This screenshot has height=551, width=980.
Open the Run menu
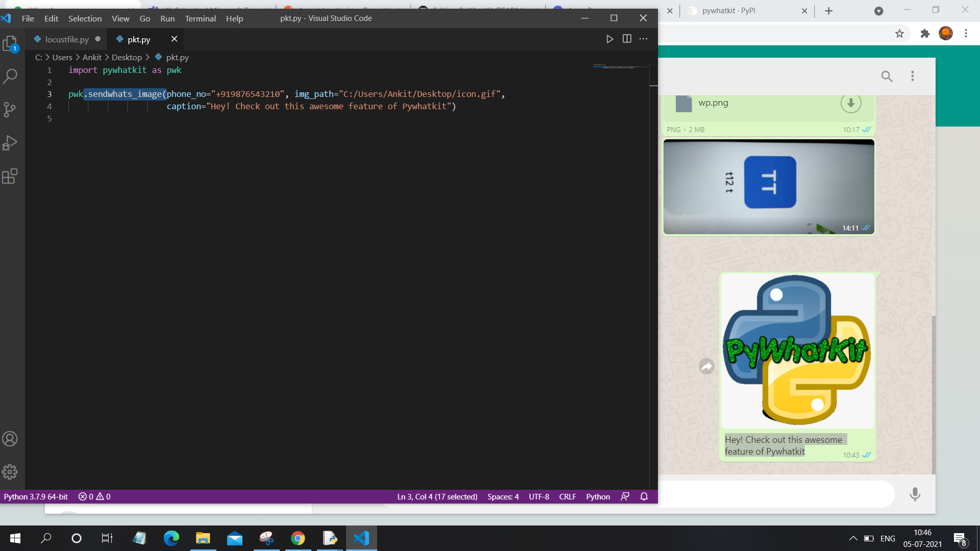(x=167, y=18)
